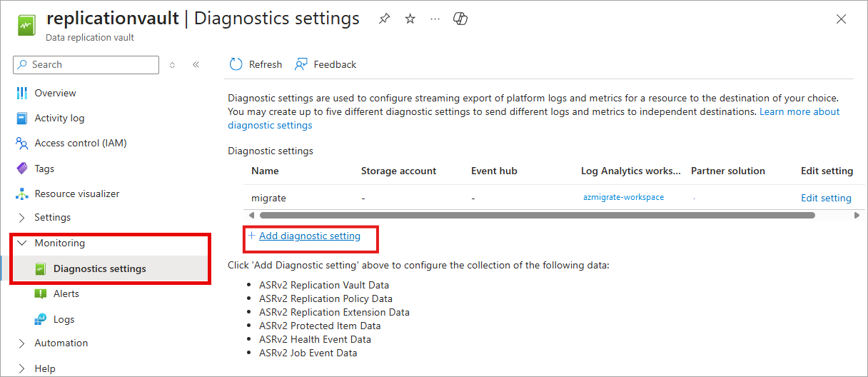The width and height of the screenshot is (868, 377).
Task: Open Resource visualizer from sidebar
Action: point(76,193)
